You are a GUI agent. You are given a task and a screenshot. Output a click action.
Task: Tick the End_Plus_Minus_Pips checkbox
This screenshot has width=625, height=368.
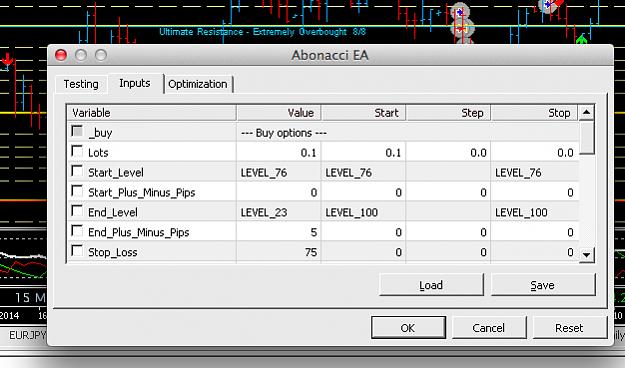point(77,231)
